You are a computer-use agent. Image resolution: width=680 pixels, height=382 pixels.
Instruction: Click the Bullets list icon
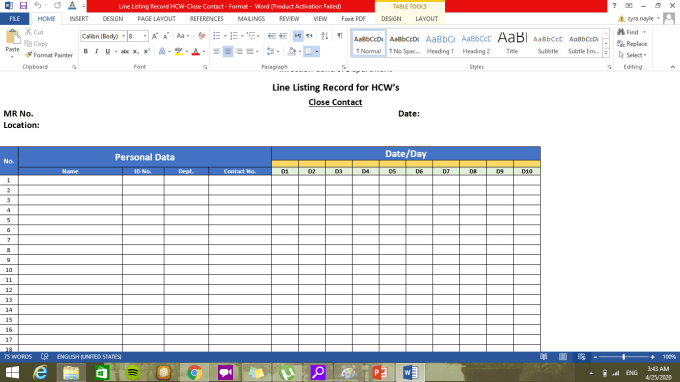pyautogui.click(x=217, y=36)
